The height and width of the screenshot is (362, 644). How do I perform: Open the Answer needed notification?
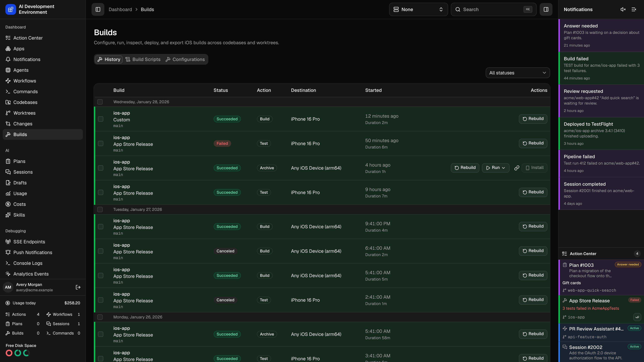pos(601,36)
